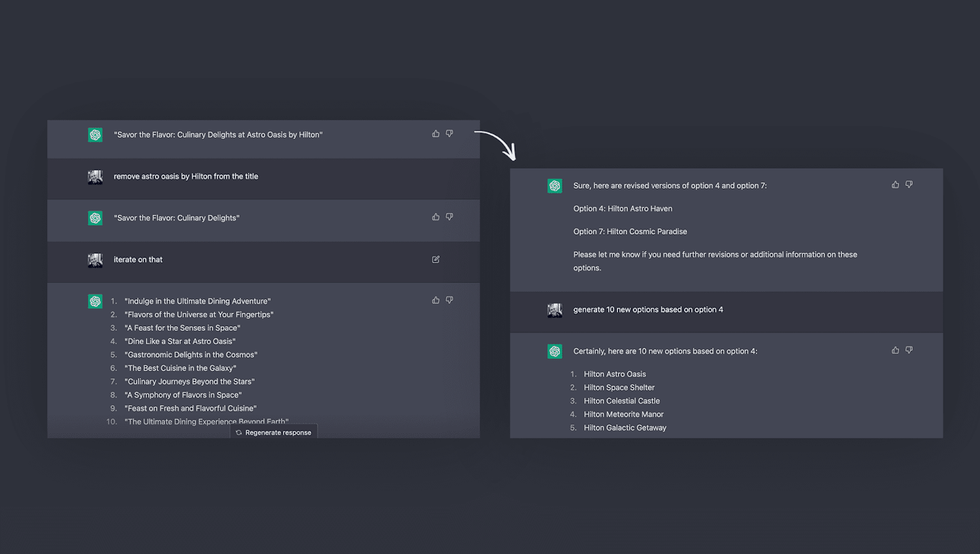Click the Regenerate response button

(x=274, y=432)
